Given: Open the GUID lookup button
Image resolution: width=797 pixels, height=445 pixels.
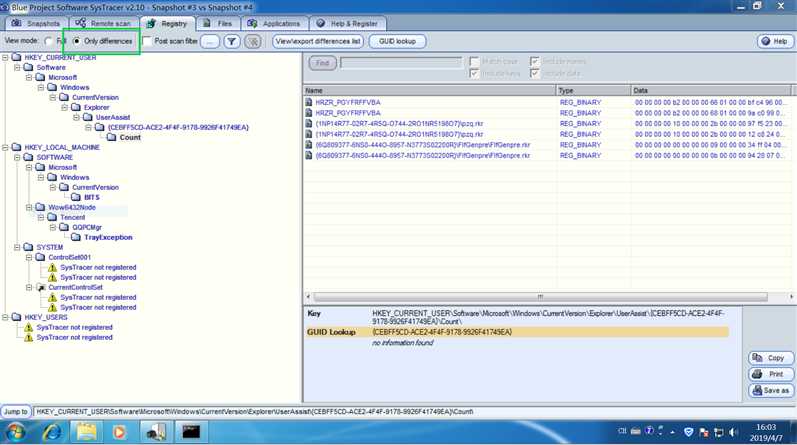Looking at the screenshot, I should [397, 41].
